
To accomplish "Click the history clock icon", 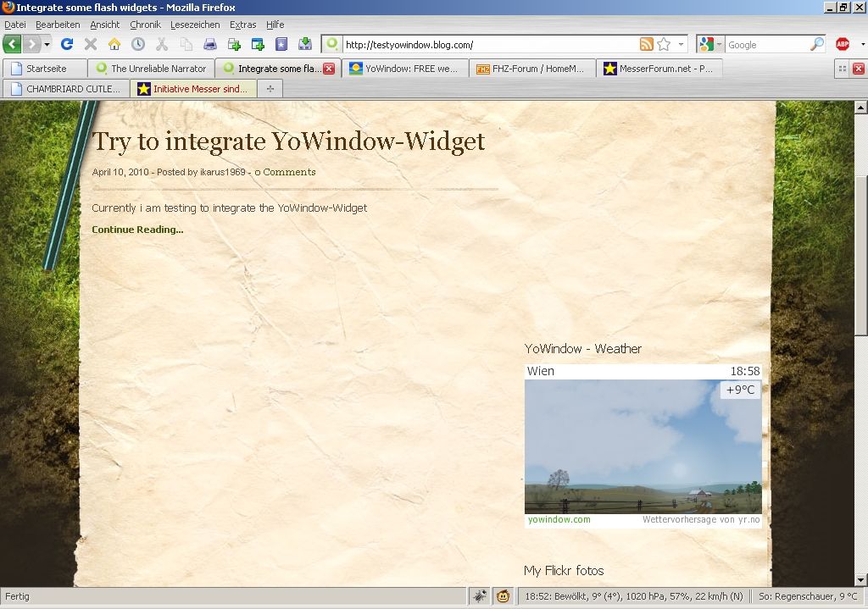I will pos(137,43).
